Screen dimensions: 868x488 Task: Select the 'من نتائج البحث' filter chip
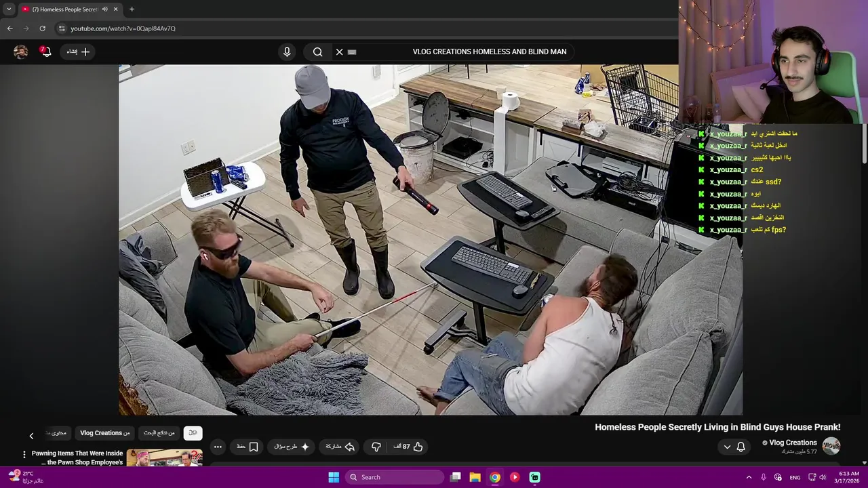coord(159,433)
